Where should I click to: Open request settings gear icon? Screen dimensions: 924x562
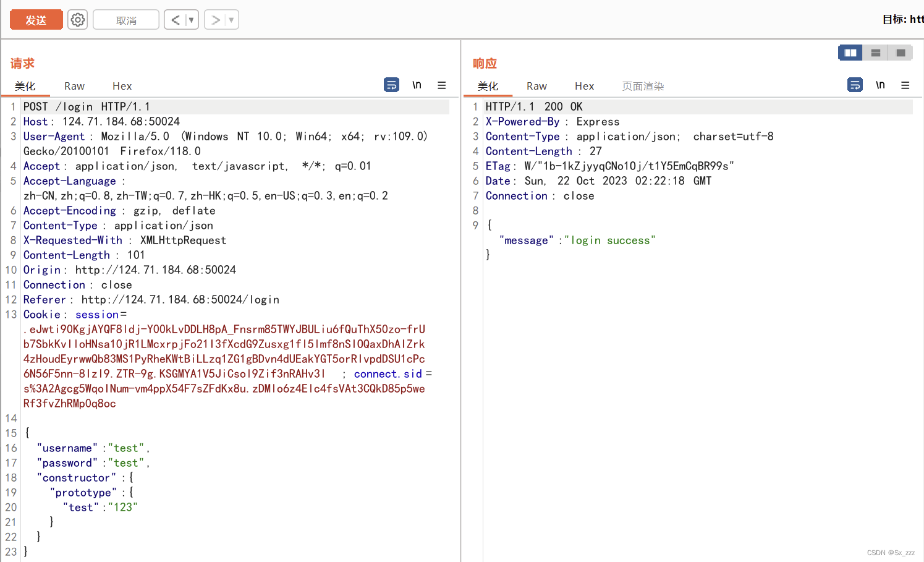click(x=78, y=20)
